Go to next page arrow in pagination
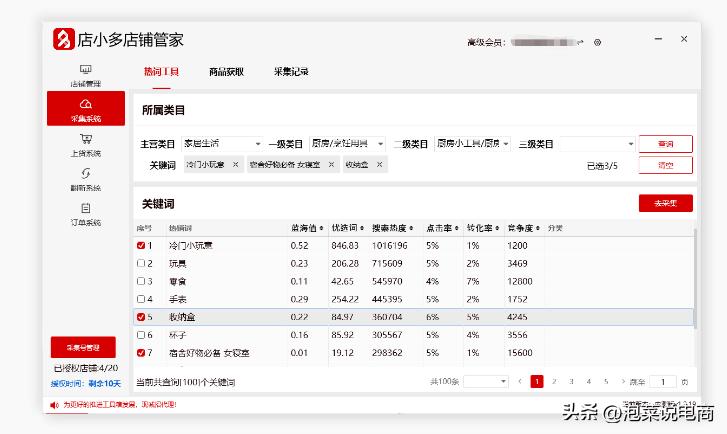Screen dimensions: 727x434 [x=623, y=382]
